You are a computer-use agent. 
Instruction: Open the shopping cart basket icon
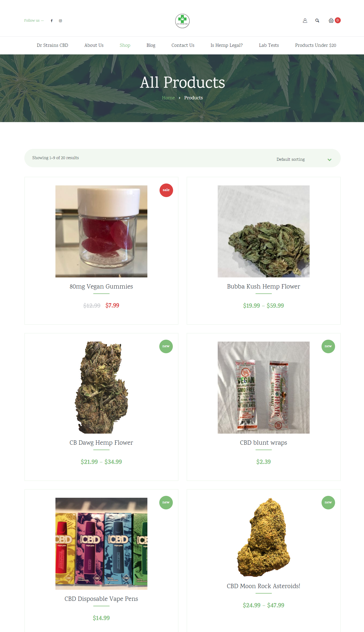click(x=331, y=21)
